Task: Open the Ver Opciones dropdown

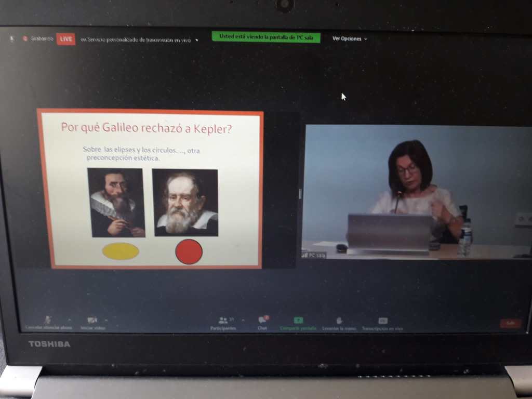Action: (x=349, y=38)
